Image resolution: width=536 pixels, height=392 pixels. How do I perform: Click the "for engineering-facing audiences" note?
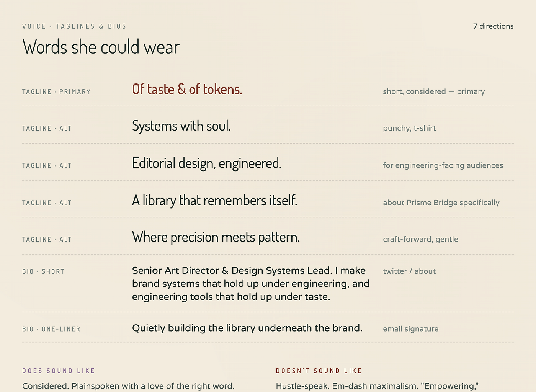point(443,165)
